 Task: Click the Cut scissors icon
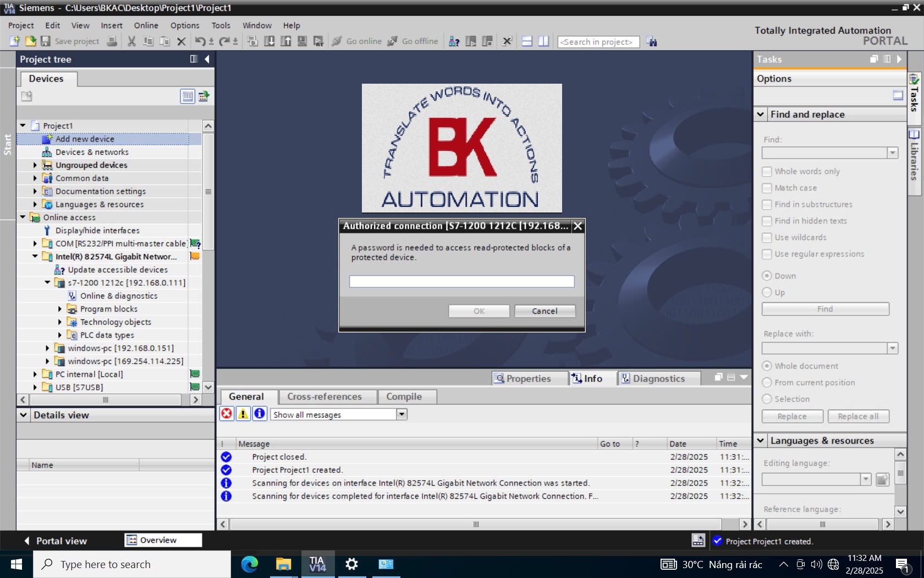coord(131,41)
